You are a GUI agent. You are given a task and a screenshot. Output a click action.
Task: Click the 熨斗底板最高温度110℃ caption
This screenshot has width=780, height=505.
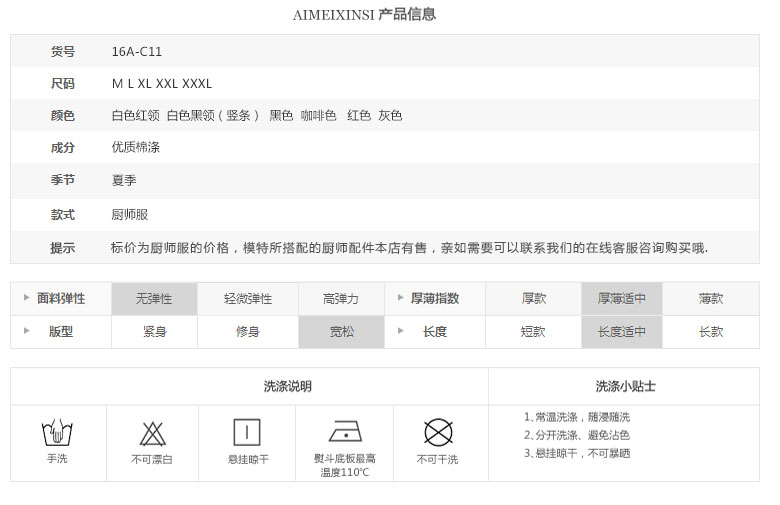345,465
